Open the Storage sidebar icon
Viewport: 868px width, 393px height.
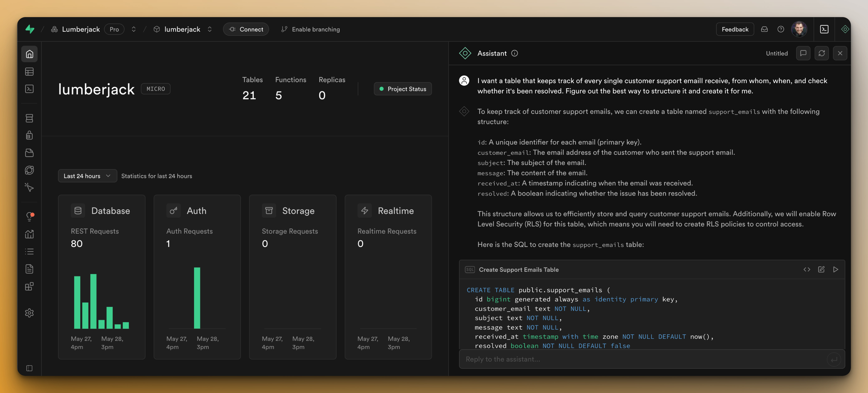[29, 153]
